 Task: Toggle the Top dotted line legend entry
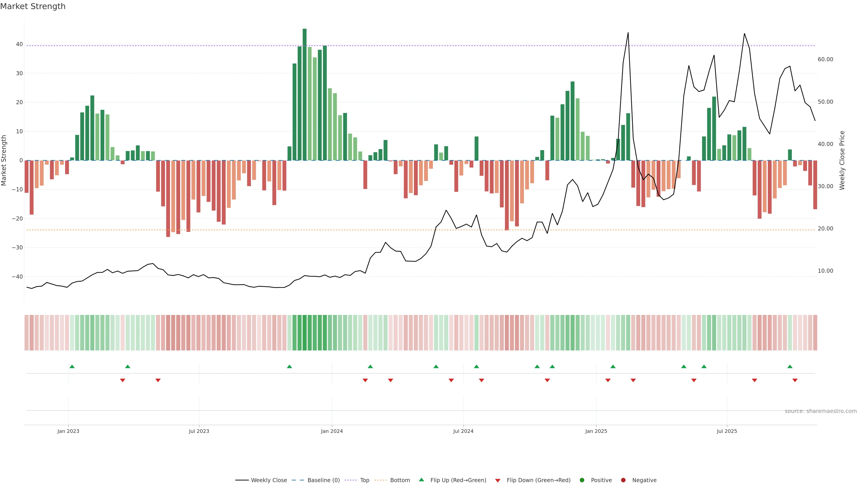[364, 480]
